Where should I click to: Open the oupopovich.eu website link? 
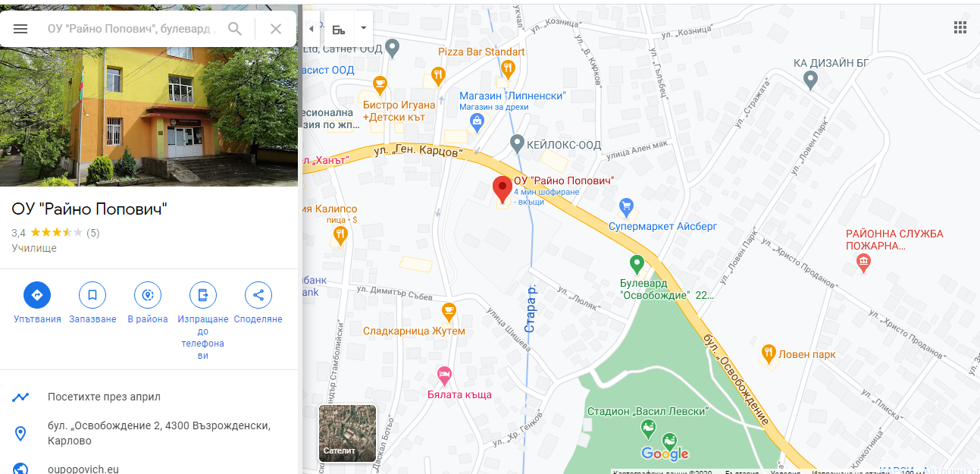[x=83, y=469]
